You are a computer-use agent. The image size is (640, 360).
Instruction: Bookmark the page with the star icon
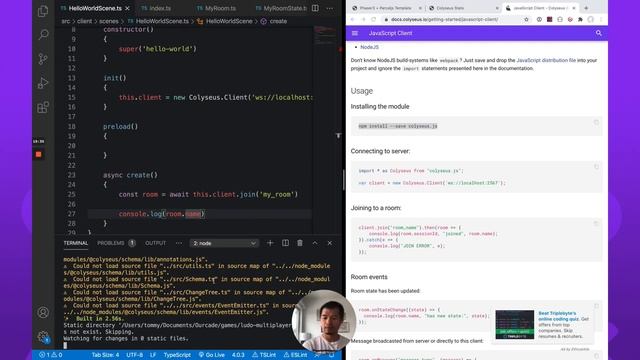527,19
